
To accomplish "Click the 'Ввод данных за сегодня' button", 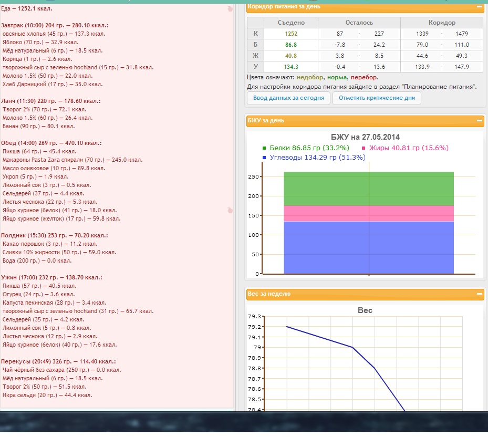I will click(288, 98).
